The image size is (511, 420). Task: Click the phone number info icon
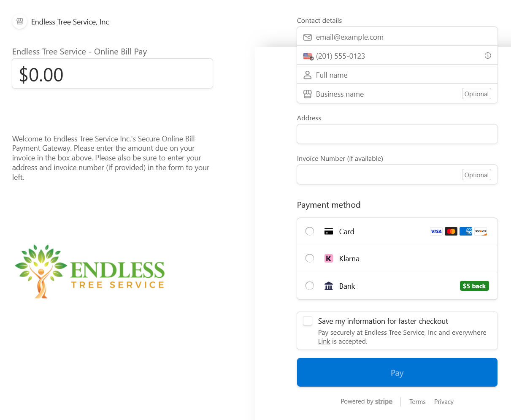tap(488, 56)
